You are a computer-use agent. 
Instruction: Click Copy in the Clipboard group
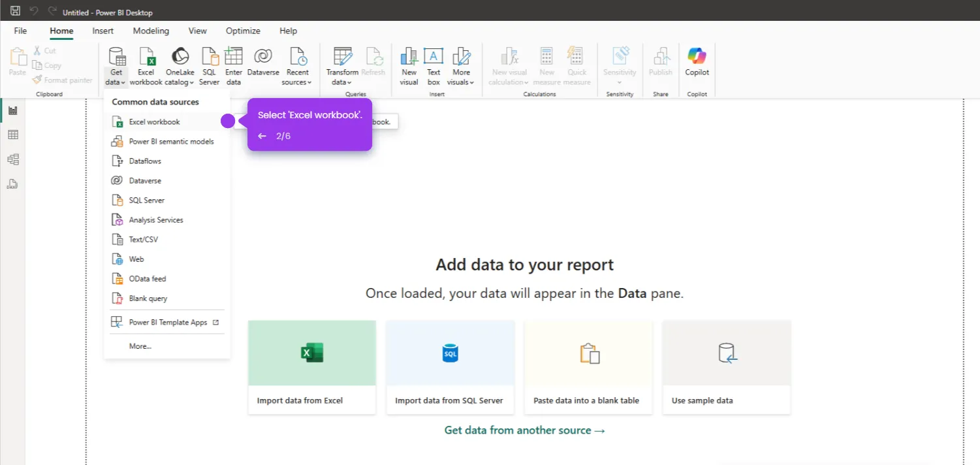tap(47, 65)
